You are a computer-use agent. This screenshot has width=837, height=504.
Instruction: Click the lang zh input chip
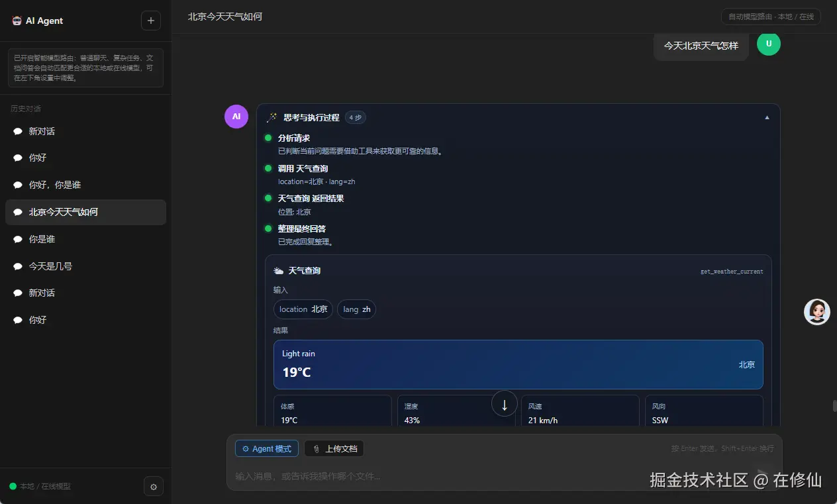pos(356,309)
